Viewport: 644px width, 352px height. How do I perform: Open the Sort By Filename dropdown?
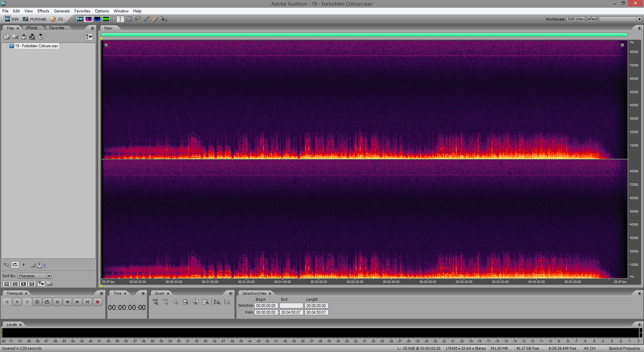49,276
